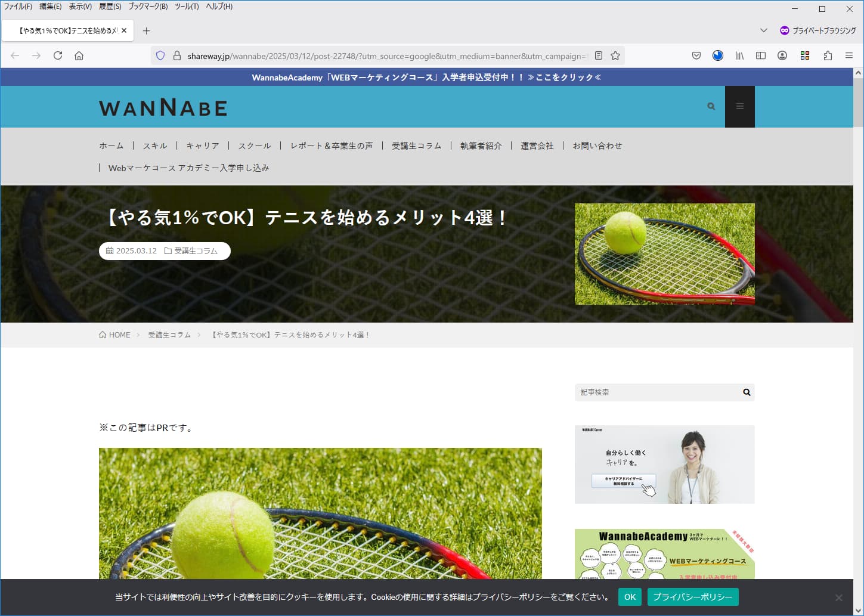Screen dimensions: 864x616
Task: Open the ツール(T) menu
Action: coord(187,7)
